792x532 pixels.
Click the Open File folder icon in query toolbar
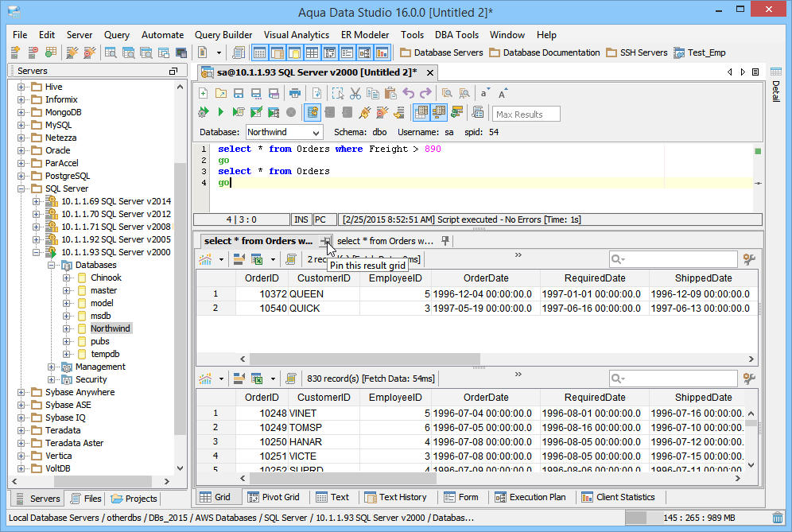221,94
